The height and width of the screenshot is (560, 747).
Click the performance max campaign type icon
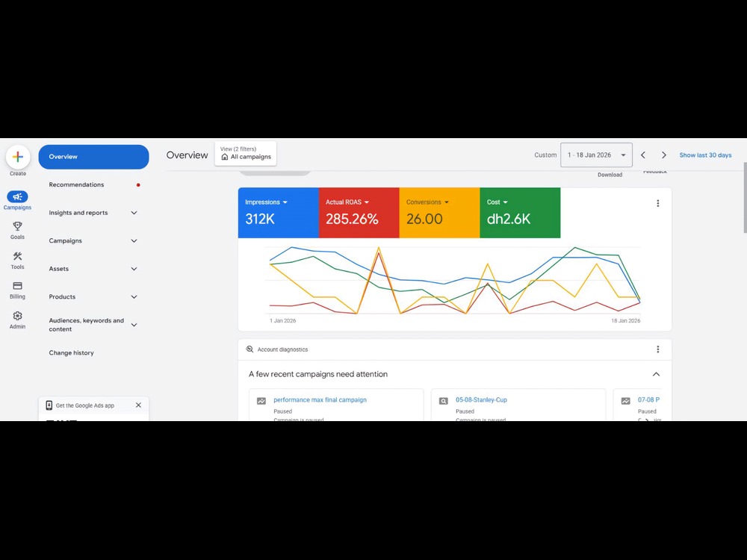click(x=261, y=401)
